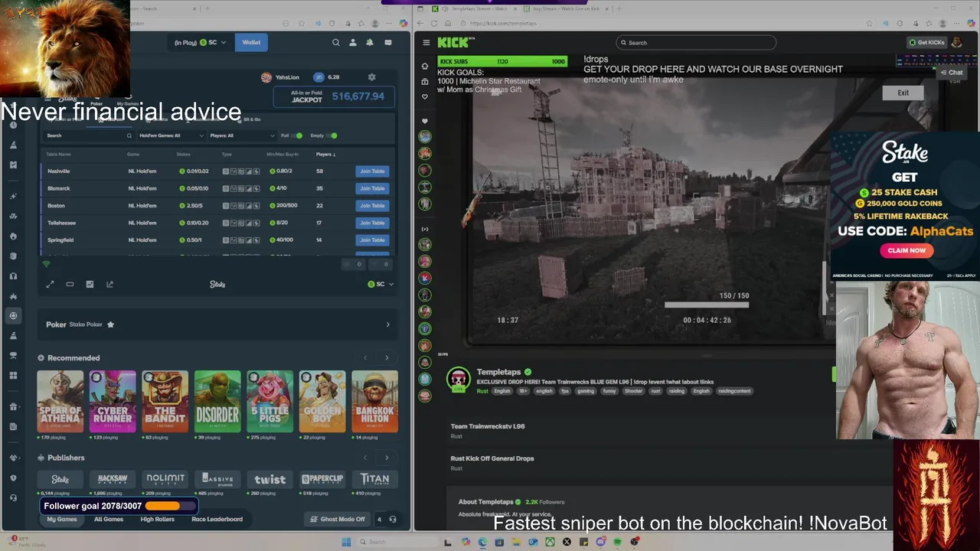Join the Bismarck table
Image resolution: width=980 pixels, height=551 pixels.
[372, 188]
